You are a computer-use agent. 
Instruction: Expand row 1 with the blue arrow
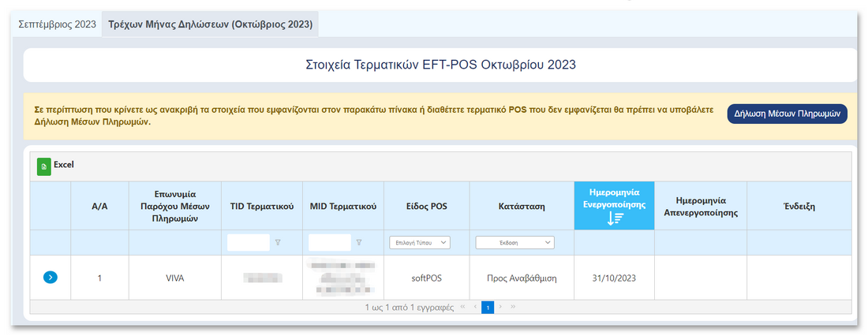coord(50,277)
